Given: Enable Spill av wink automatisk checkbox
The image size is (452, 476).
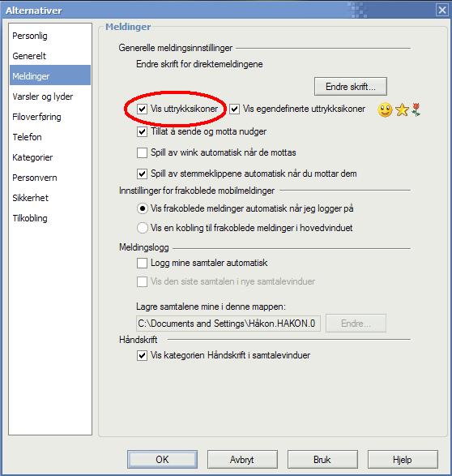Looking at the screenshot, I should (x=142, y=152).
